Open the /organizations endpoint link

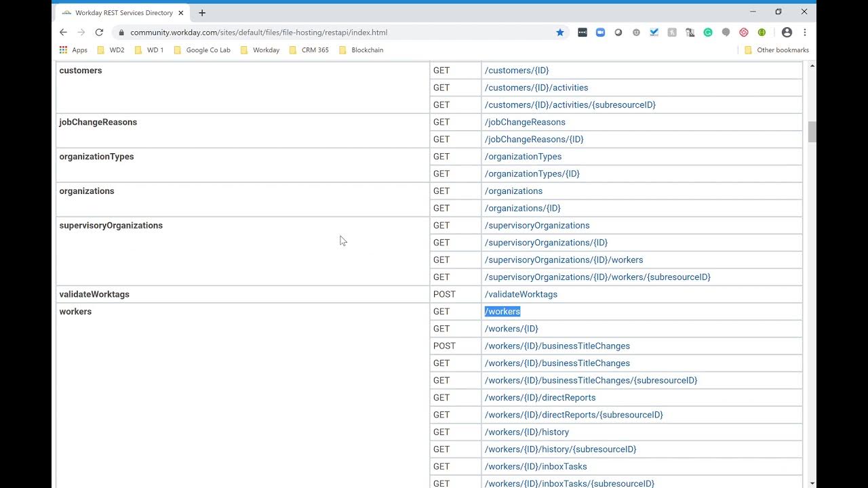click(x=513, y=191)
